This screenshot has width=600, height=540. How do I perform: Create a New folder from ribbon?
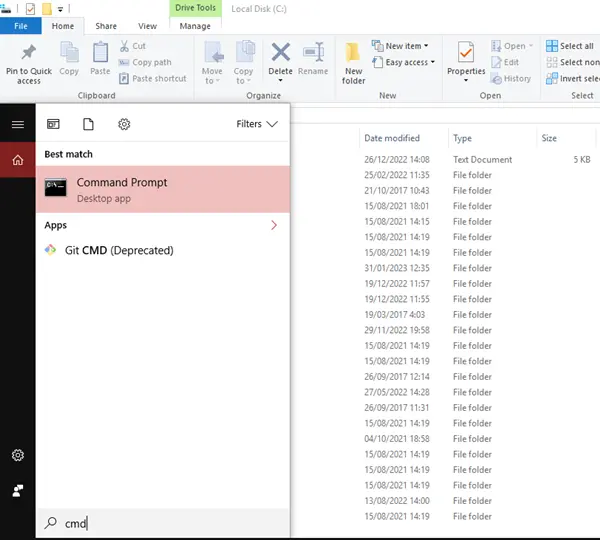354,64
